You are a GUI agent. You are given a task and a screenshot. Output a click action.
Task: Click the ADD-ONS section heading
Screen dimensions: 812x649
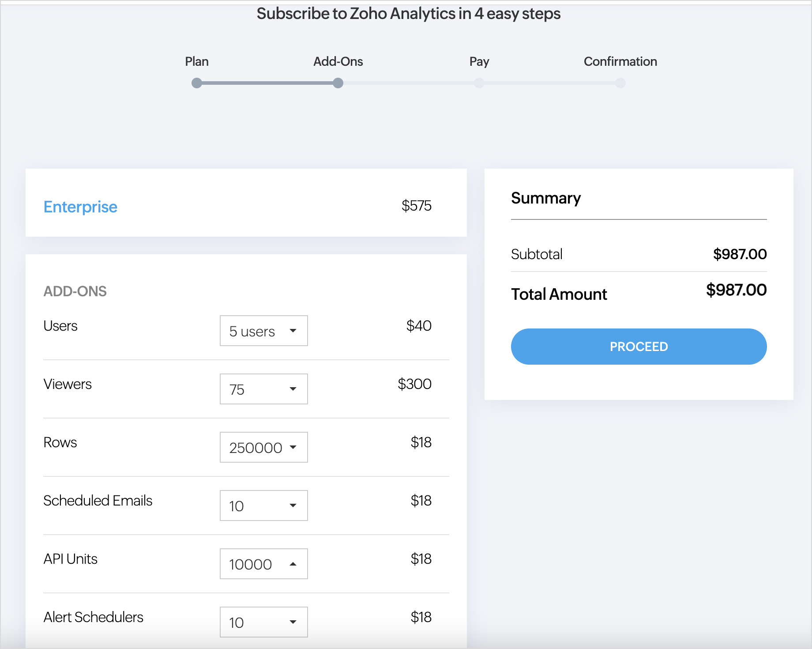point(75,291)
